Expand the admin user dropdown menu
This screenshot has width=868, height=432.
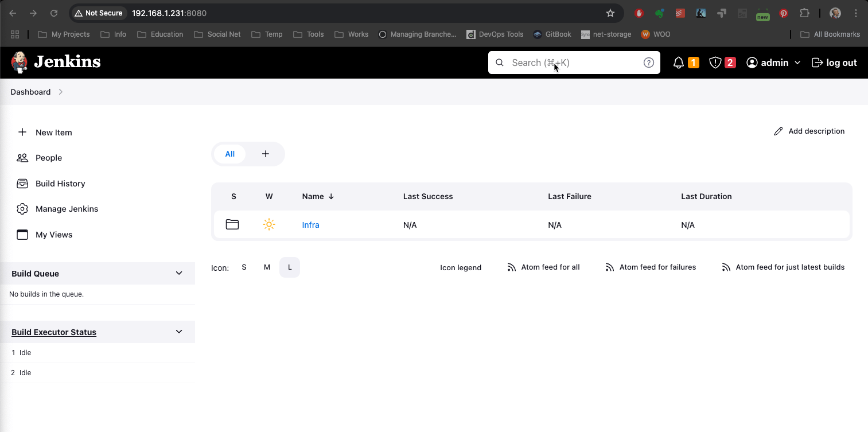[x=797, y=63]
